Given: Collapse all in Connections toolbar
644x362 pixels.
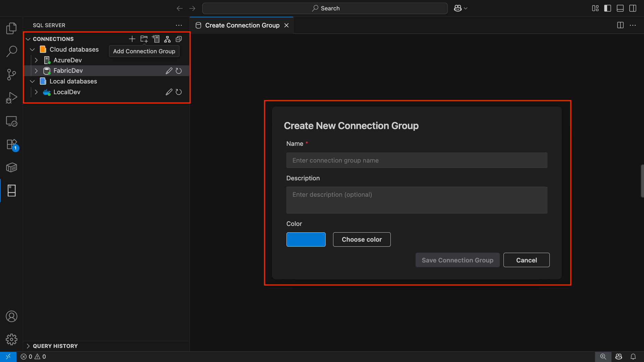Looking at the screenshot, I should [179, 39].
